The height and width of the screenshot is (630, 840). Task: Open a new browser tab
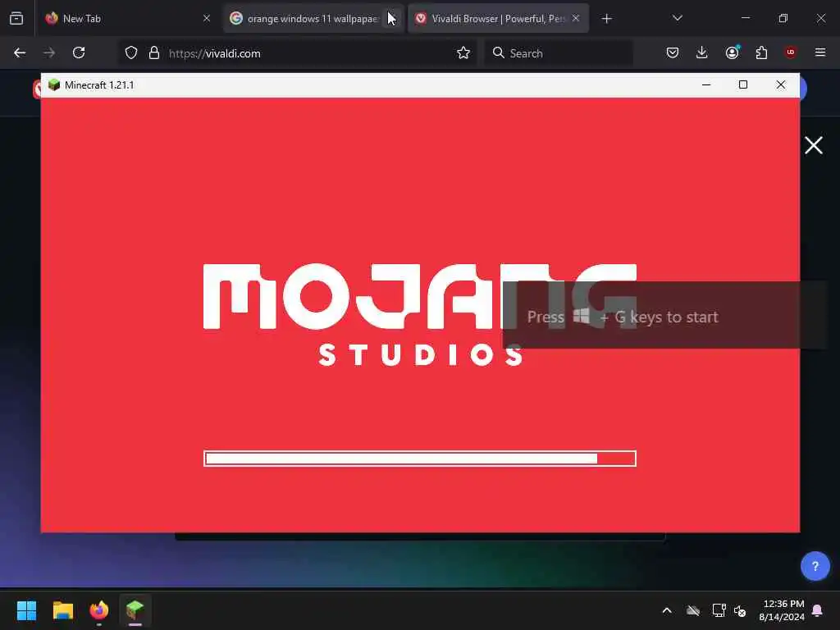point(606,19)
